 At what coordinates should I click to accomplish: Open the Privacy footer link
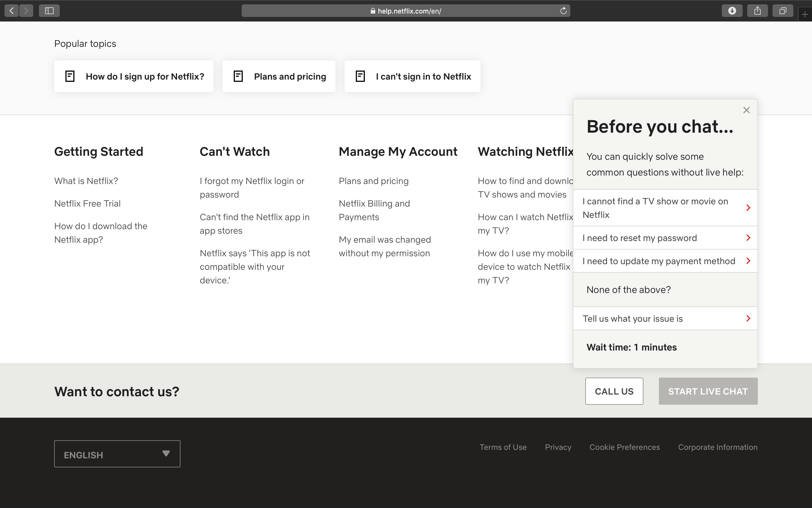click(x=558, y=447)
